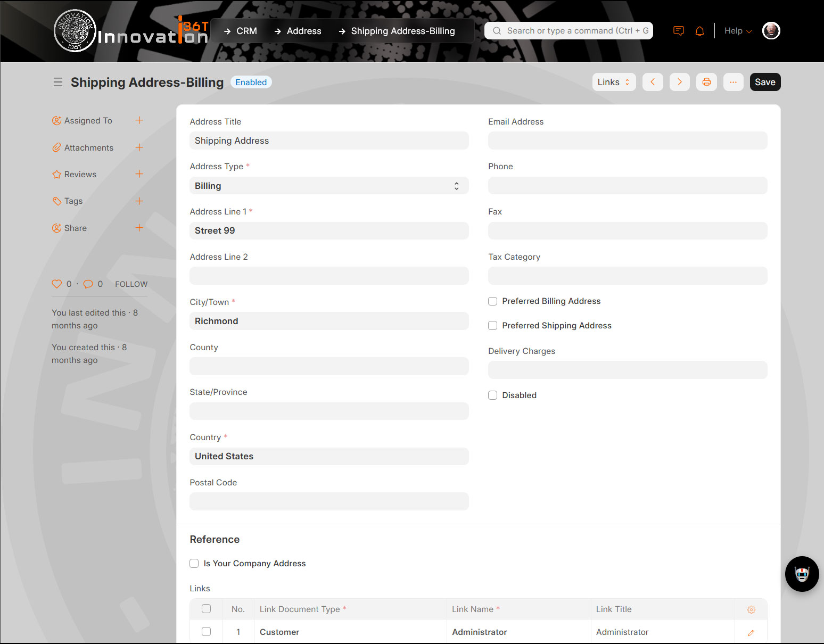
Task: Tick Is Your Company Address checkbox
Action: 194,564
